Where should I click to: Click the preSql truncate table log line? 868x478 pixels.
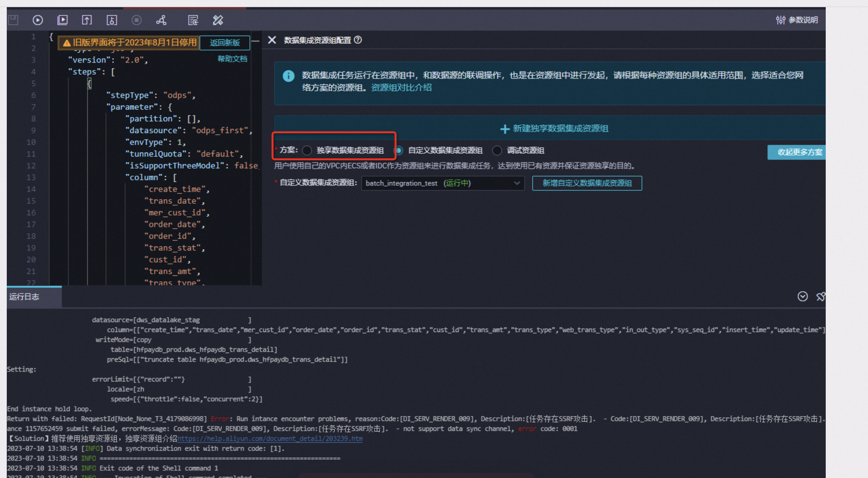coord(227,359)
